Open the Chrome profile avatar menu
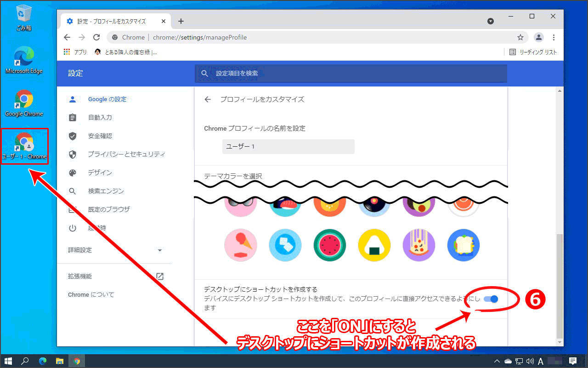This screenshot has width=588, height=368. (x=539, y=37)
